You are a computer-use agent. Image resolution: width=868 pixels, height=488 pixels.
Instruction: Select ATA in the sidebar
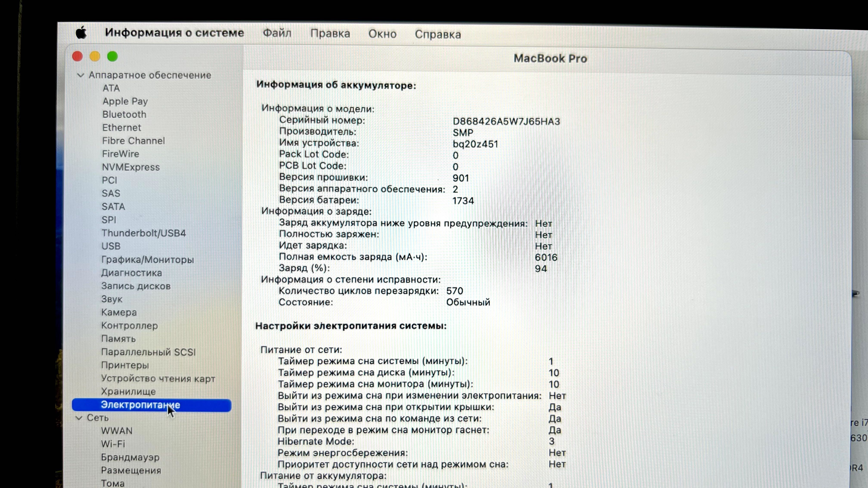coord(111,88)
